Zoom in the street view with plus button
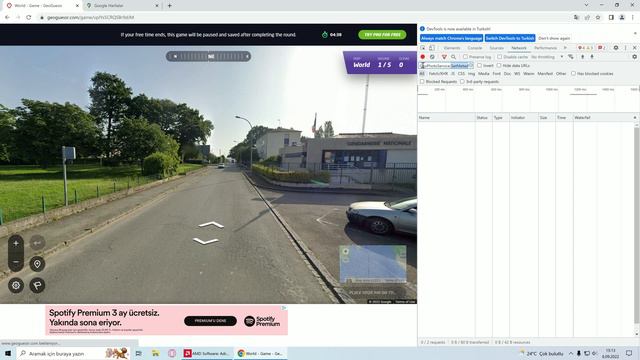 point(16,244)
